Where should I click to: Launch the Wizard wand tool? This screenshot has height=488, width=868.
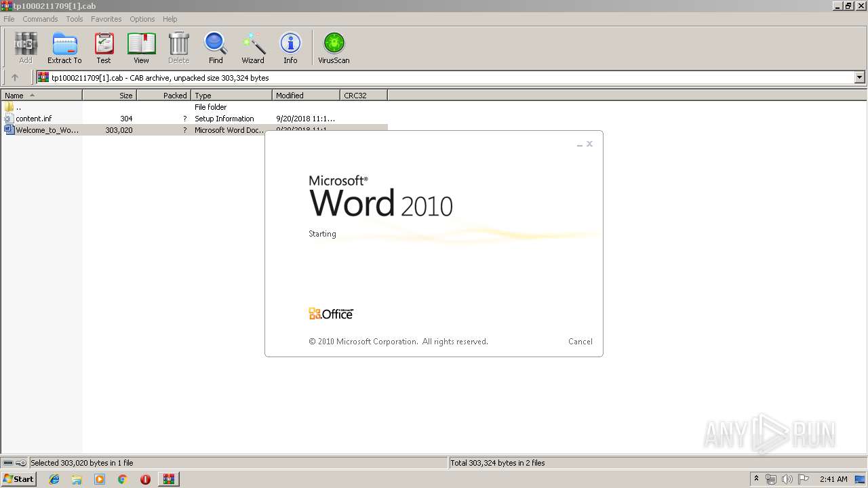253,48
